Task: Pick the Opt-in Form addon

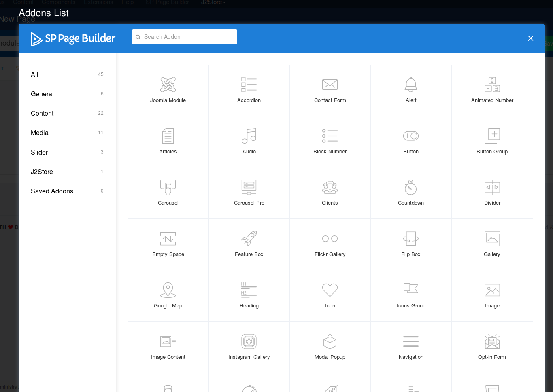Action: pyautogui.click(x=492, y=347)
